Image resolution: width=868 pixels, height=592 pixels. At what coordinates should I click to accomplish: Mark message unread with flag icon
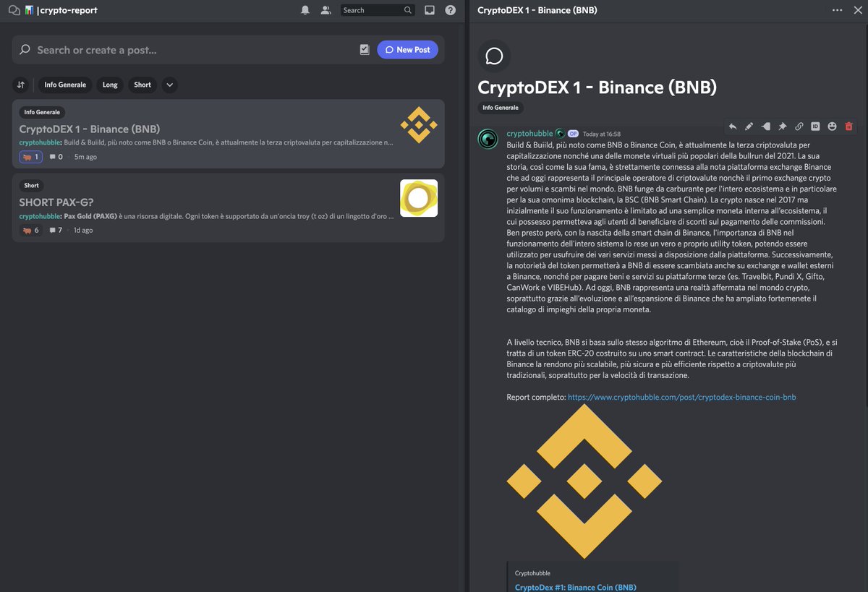point(766,126)
